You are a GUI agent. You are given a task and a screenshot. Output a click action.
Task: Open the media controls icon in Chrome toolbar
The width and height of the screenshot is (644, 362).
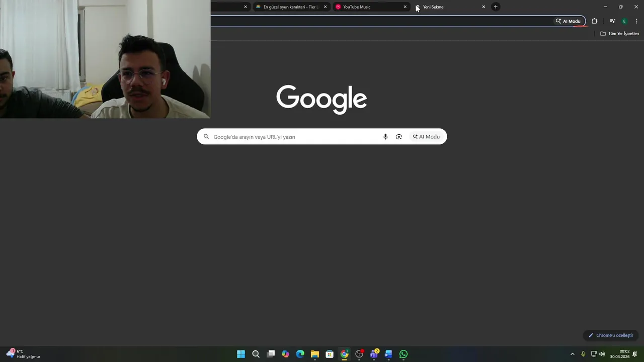(612, 21)
